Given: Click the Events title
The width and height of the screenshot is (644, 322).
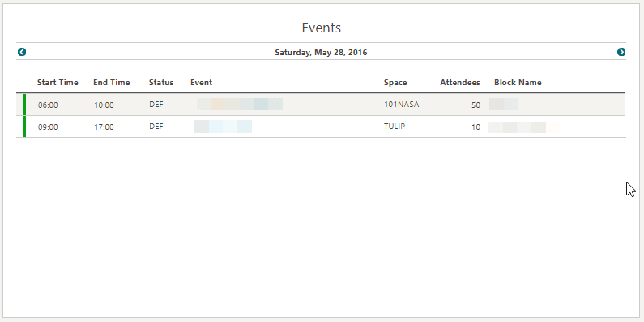Looking at the screenshot, I should click(321, 28).
